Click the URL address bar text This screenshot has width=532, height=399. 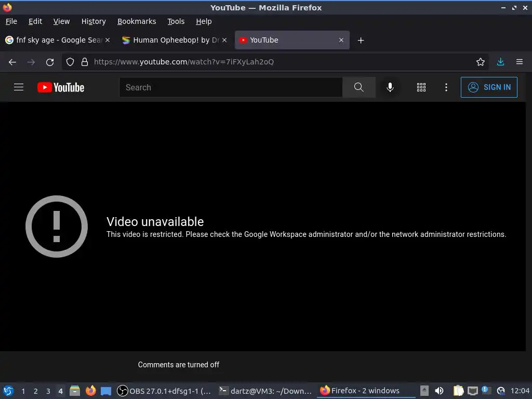click(x=184, y=62)
